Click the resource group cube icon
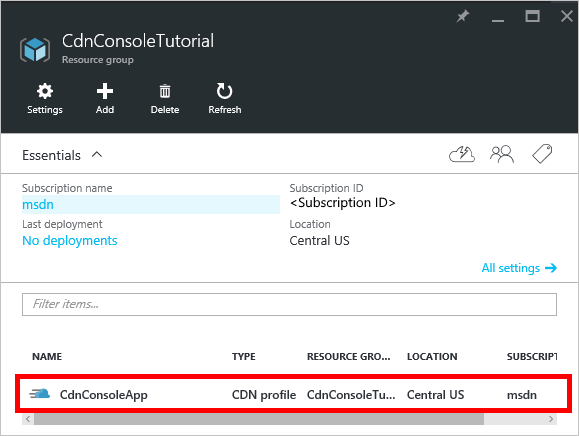The image size is (579, 436). pyautogui.click(x=35, y=49)
